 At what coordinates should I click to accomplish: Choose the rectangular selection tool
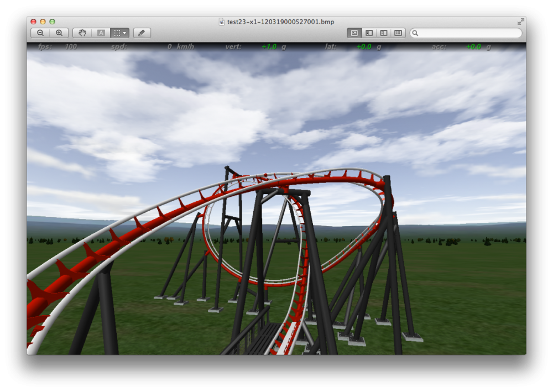tap(117, 33)
